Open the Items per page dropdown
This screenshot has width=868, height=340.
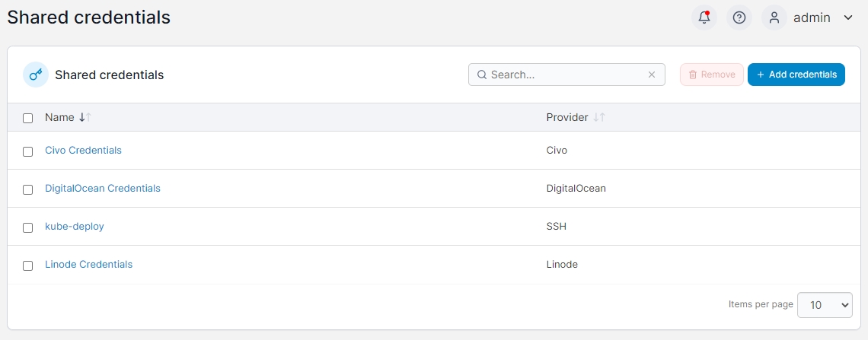point(825,304)
